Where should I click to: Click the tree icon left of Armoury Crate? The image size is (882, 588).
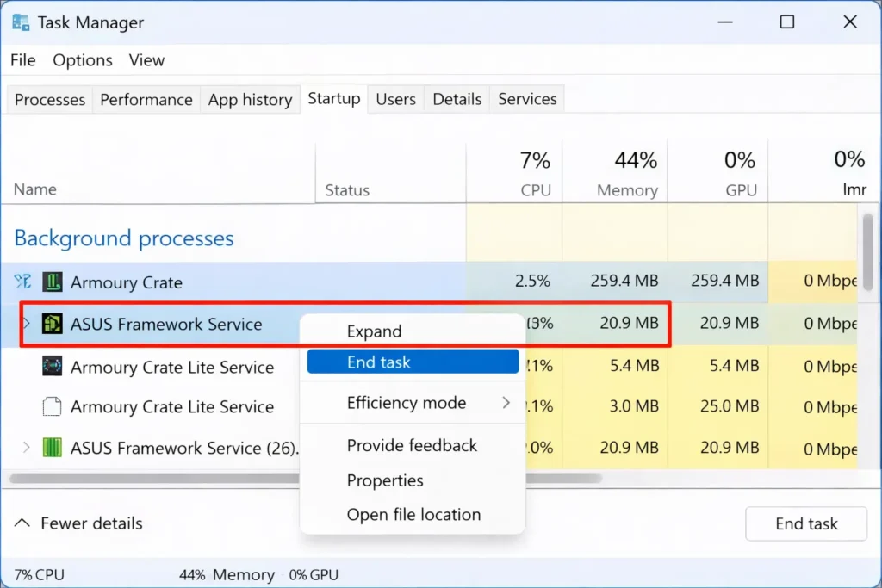(x=22, y=282)
